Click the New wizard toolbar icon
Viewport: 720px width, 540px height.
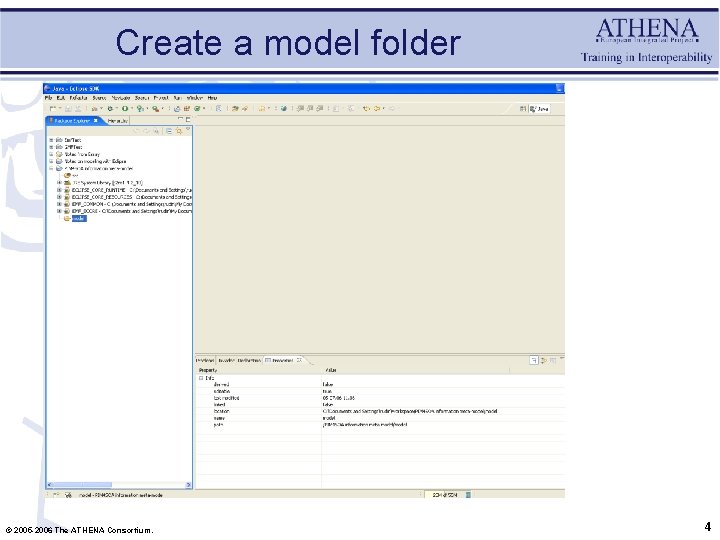click(52, 109)
